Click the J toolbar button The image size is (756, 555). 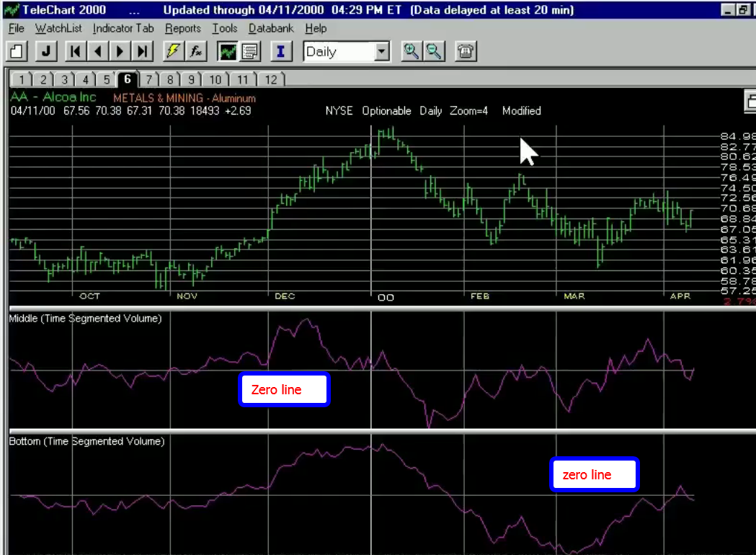tap(46, 51)
